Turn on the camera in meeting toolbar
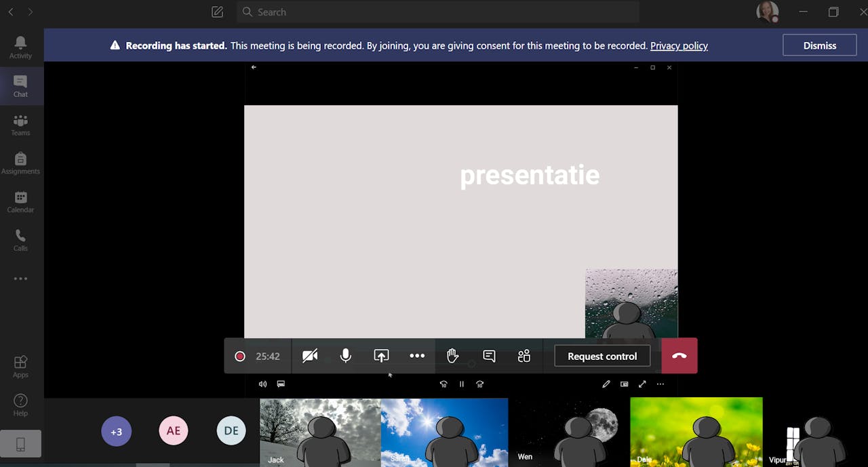 tap(310, 356)
